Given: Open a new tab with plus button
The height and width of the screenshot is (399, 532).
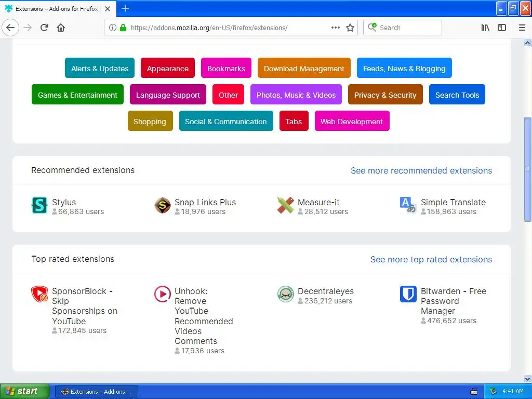Looking at the screenshot, I should [x=125, y=8].
